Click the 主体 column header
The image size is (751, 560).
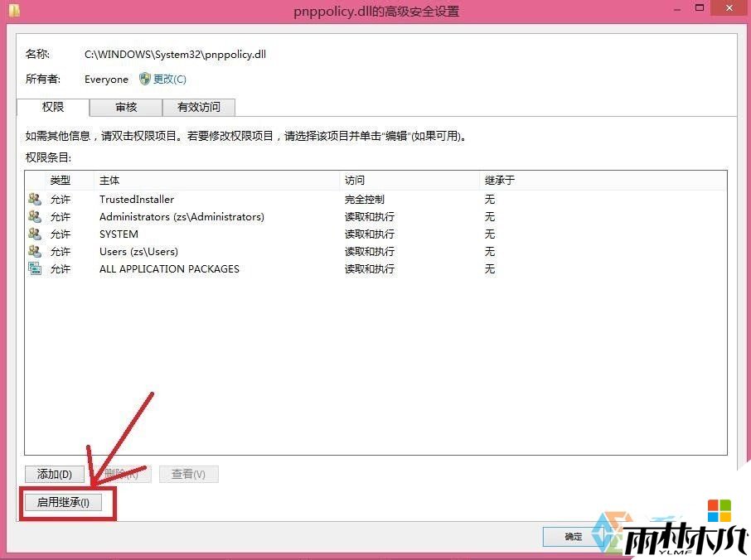pos(109,180)
